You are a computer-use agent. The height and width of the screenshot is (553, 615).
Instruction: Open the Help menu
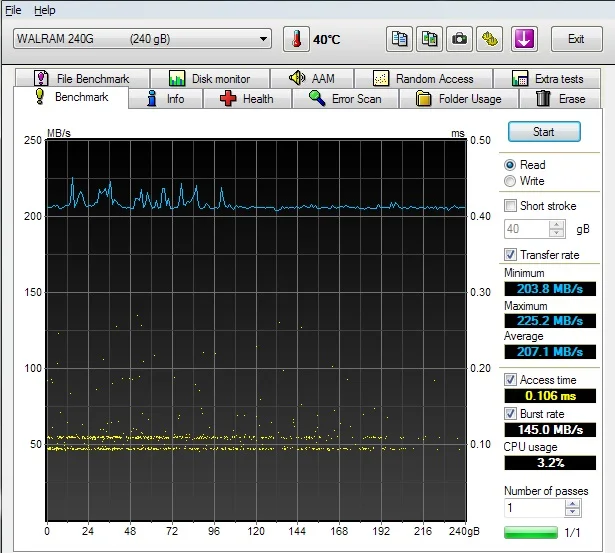[44, 10]
